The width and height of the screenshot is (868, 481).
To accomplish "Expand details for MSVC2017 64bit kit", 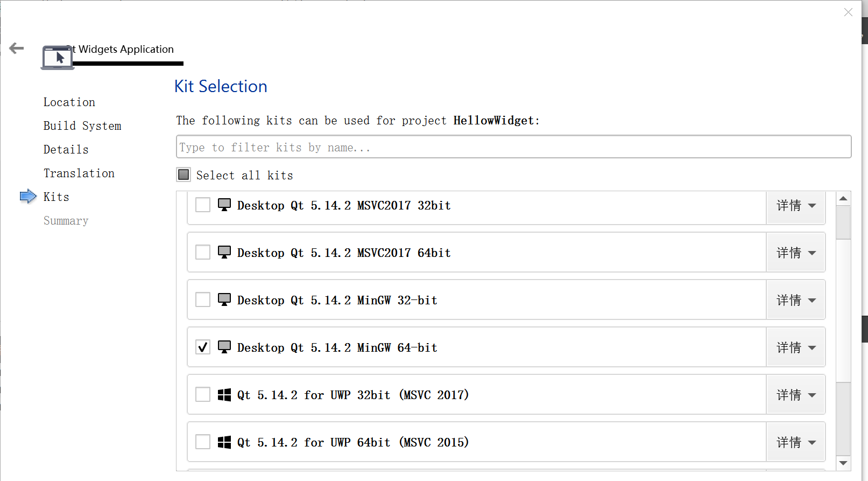I will click(x=796, y=253).
